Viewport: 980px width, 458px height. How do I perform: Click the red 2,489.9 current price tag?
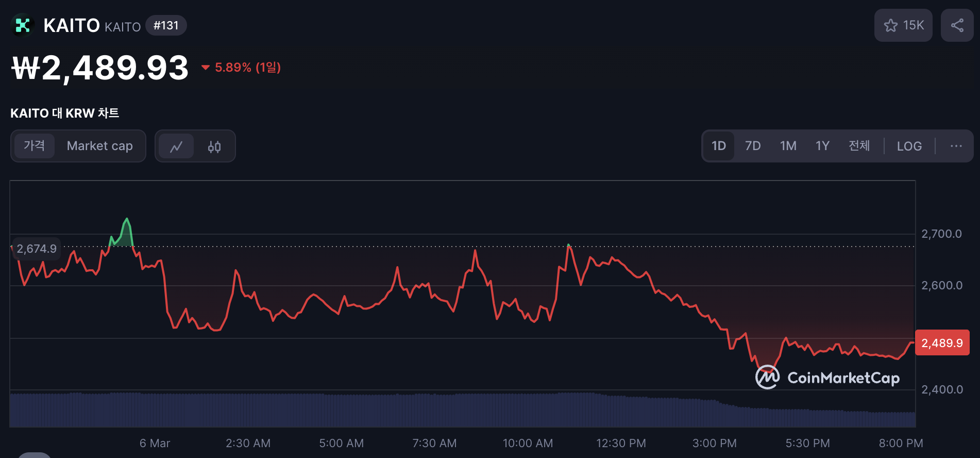pos(942,342)
